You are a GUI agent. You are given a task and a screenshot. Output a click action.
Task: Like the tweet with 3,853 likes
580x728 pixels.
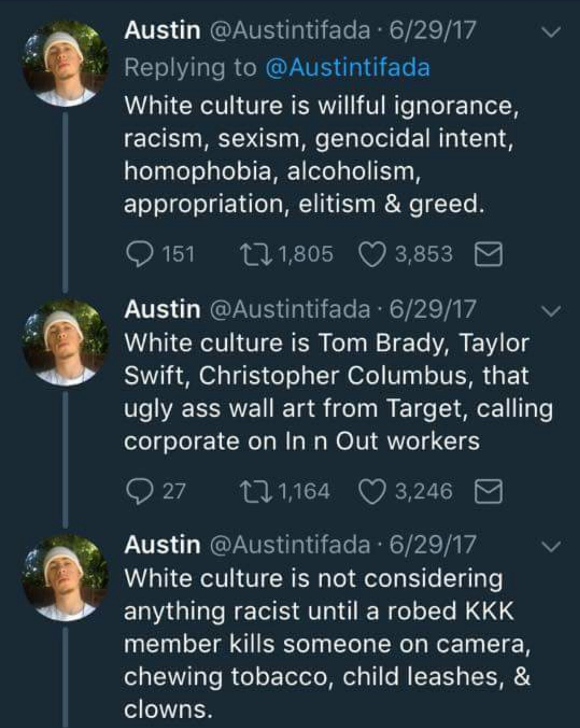(372, 254)
